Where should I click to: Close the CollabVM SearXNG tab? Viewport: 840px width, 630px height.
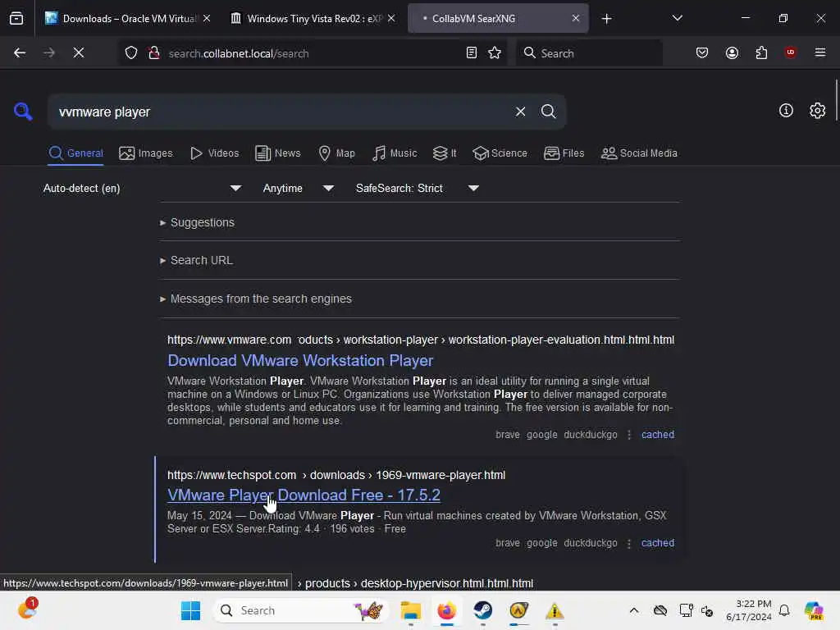pyautogui.click(x=575, y=18)
